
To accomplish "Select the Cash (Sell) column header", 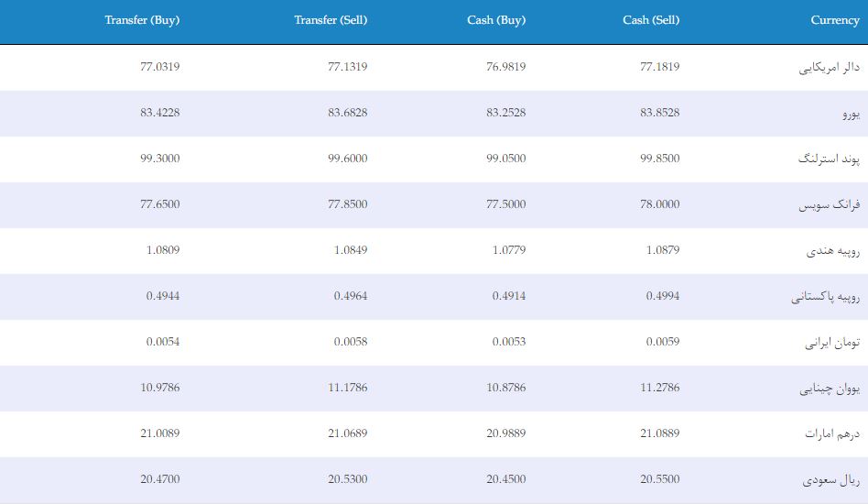I will (x=651, y=20).
